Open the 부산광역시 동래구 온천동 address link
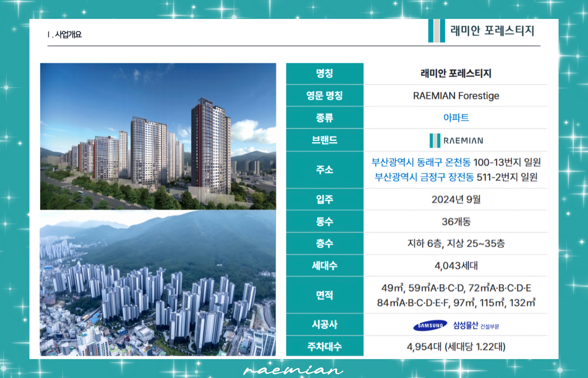Screen dimensions: 588x378 coord(421,162)
